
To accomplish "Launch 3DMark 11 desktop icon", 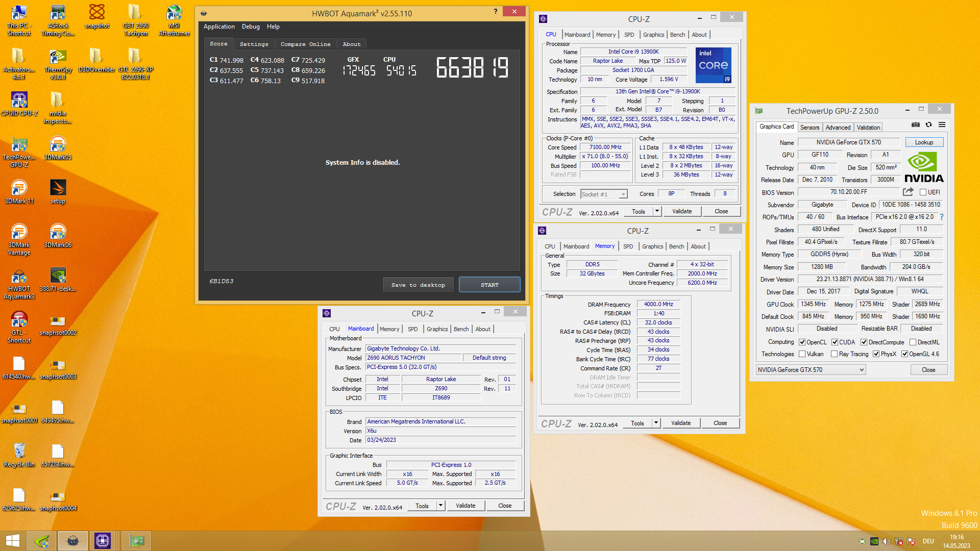I will coord(19,192).
